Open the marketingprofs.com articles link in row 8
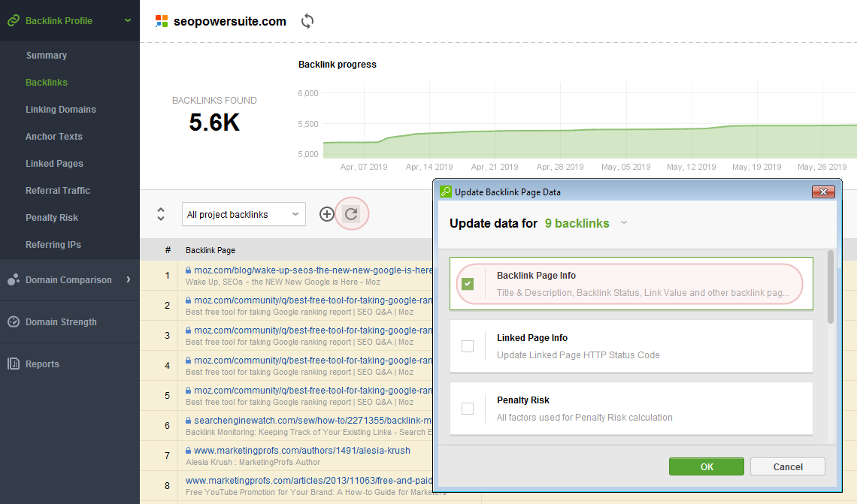The height and width of the screenshot is (504, 857). (310, 480)
